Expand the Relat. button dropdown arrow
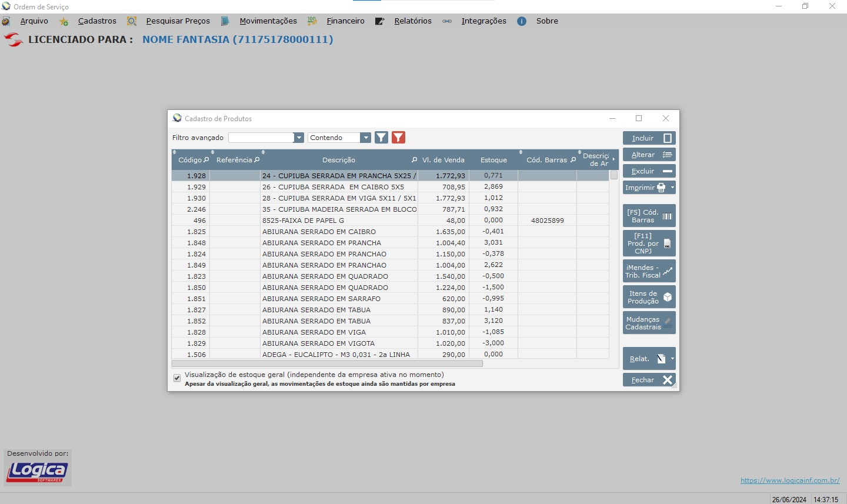Viewport: 847px width, 504px height. (672, 359)
